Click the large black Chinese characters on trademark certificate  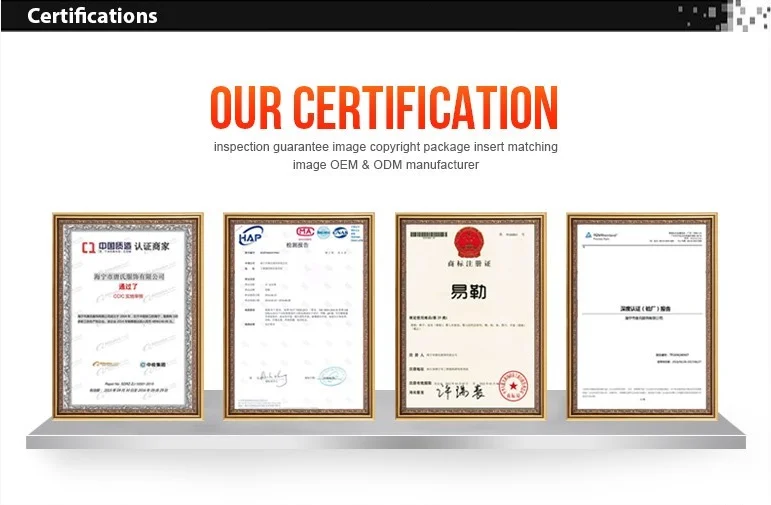[469, 292]
